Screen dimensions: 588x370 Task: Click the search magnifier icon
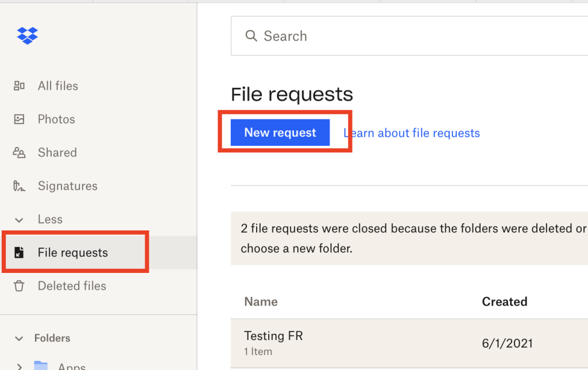click(251, 36)
